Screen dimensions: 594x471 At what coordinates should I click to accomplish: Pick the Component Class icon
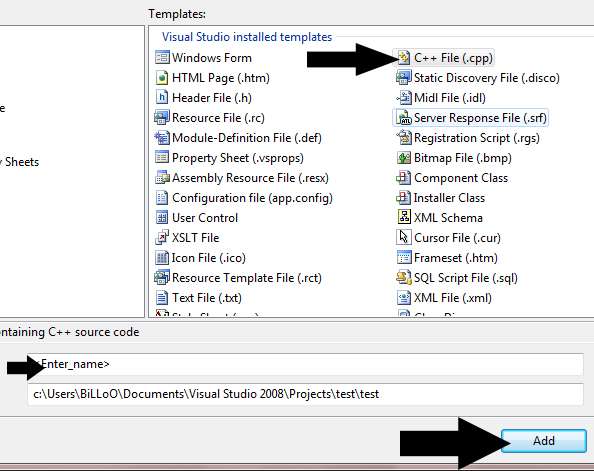tap(404, 178)
